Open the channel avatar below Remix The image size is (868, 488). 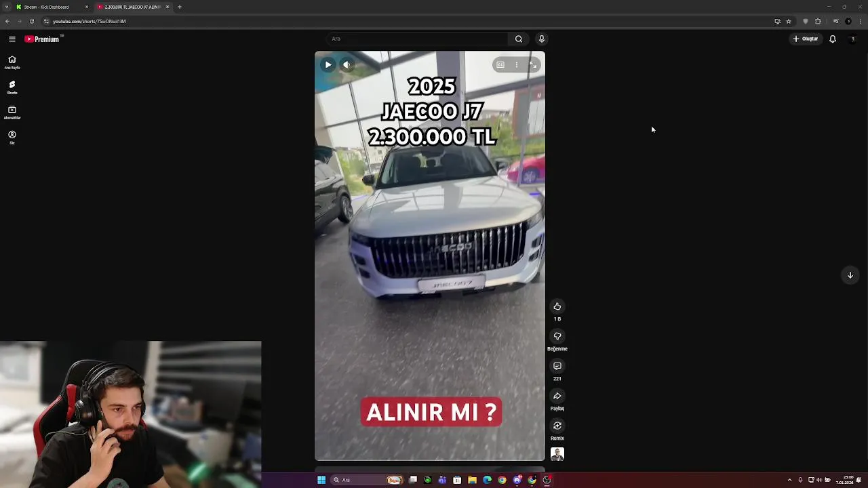point(557,455)
